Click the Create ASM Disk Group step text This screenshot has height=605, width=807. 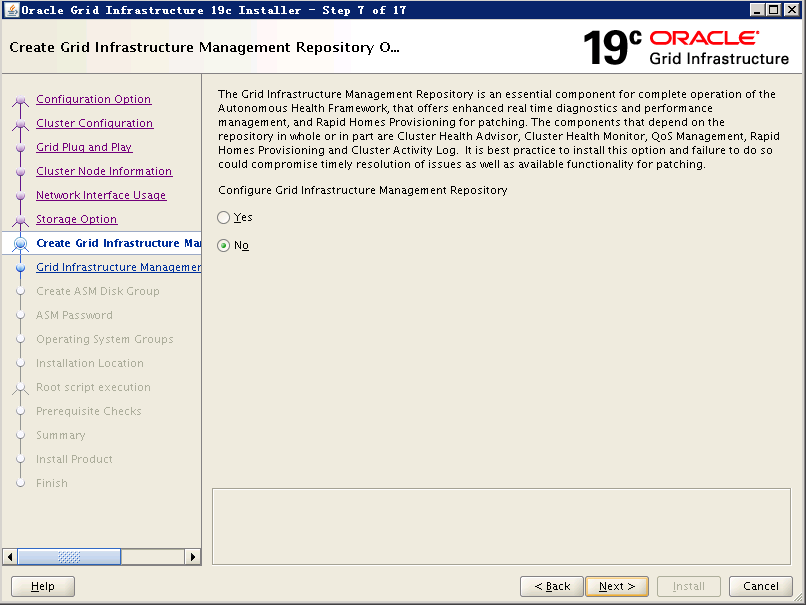pyautogui.click(x=98, y=291)
